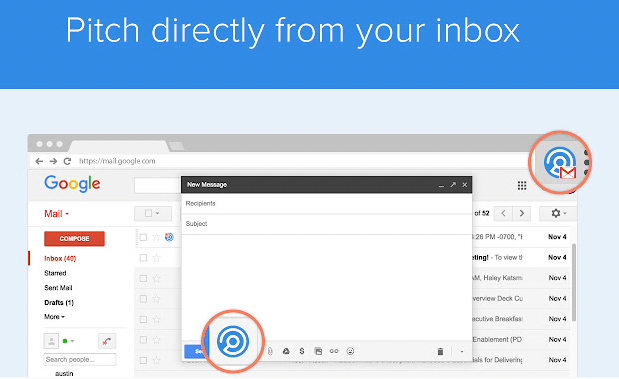This screenshot has height=379, width=619.
Task: Check the second email's checkbox
Action: point(143,258)
